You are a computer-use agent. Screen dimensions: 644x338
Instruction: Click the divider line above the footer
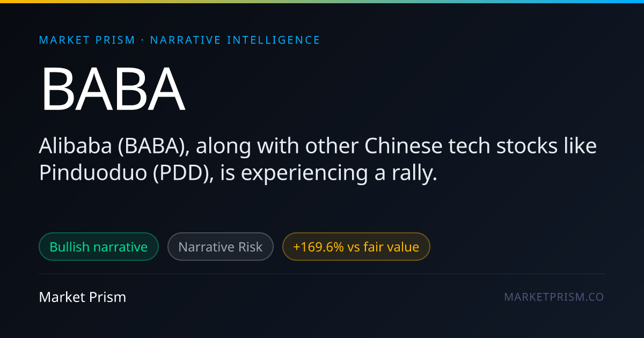[322, 274]
